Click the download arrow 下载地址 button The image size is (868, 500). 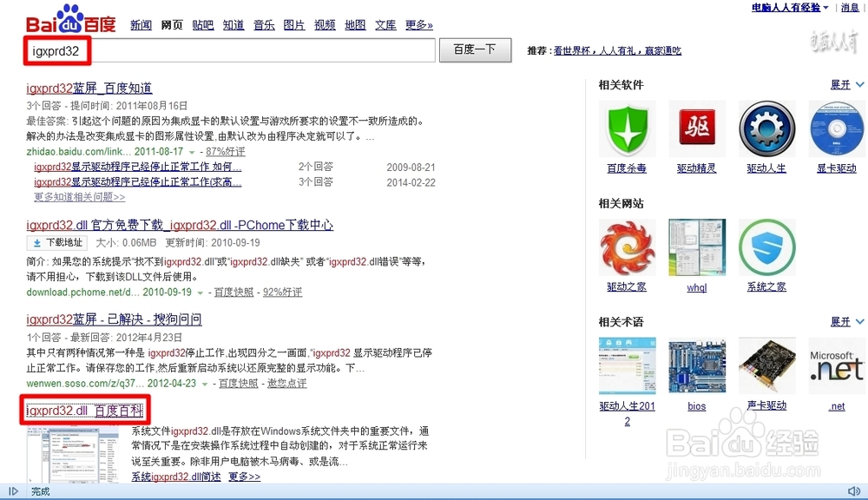pyautogui.click(x=57, y=242)
